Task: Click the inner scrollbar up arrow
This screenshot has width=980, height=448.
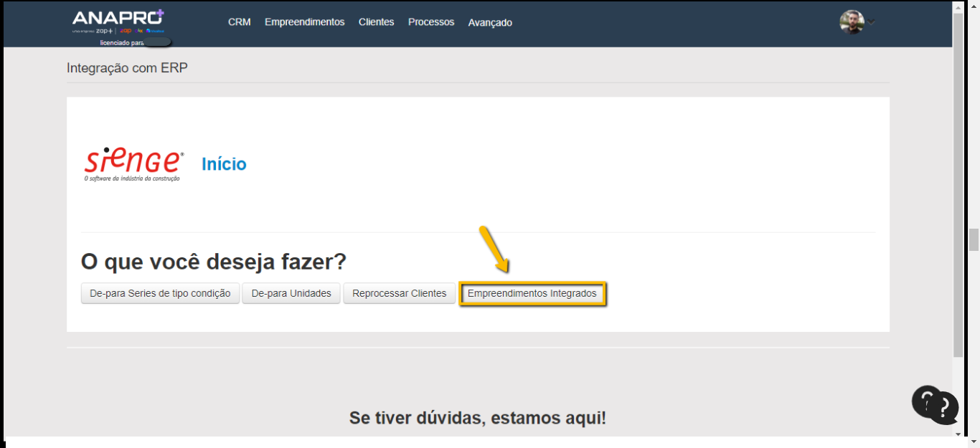Action: coord(958,6)
